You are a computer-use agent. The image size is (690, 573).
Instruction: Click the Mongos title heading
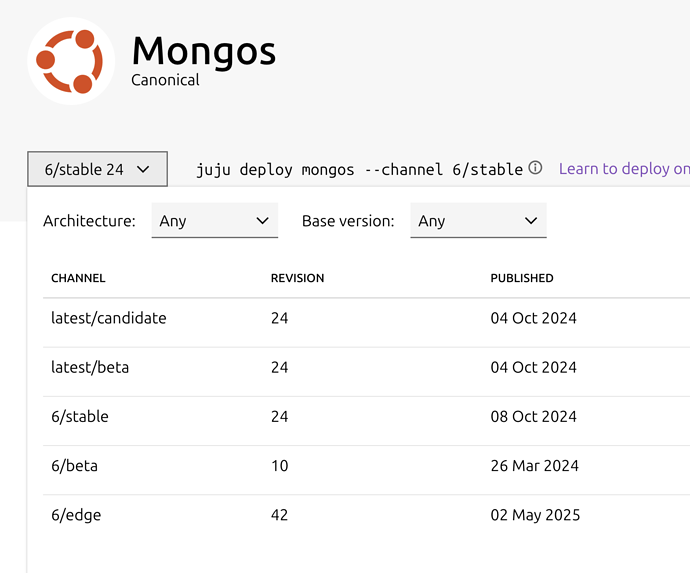204,52
